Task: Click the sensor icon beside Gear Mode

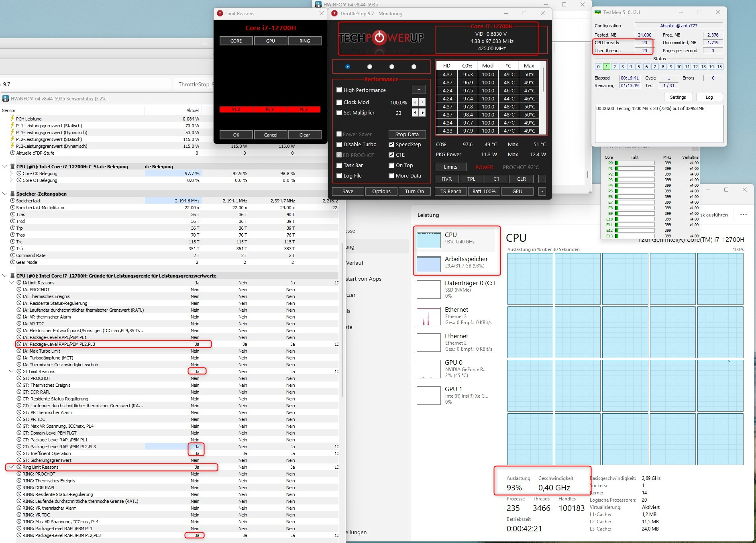Action: pos(12,262)
